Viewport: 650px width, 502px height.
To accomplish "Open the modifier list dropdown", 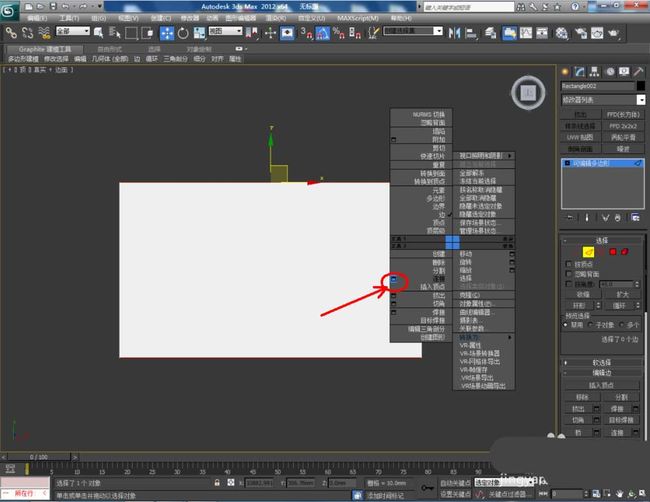I will [x=603, y=100].
